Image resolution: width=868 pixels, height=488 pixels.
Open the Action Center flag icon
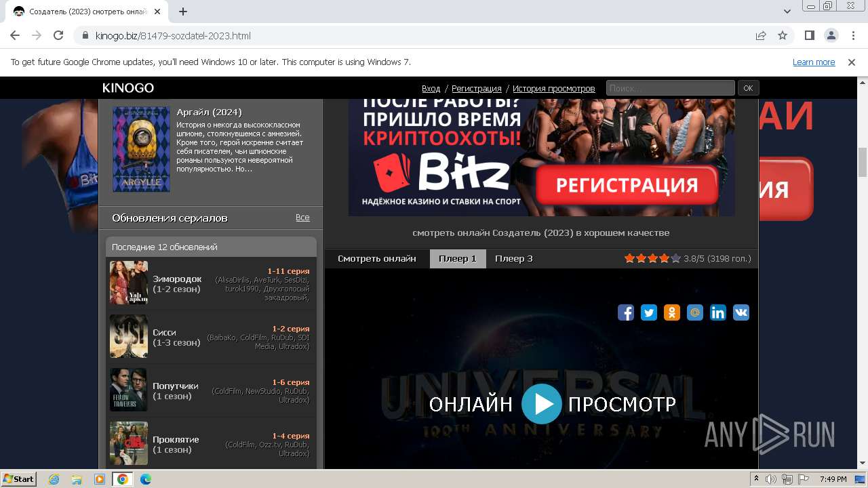click(x=803, y=479)
